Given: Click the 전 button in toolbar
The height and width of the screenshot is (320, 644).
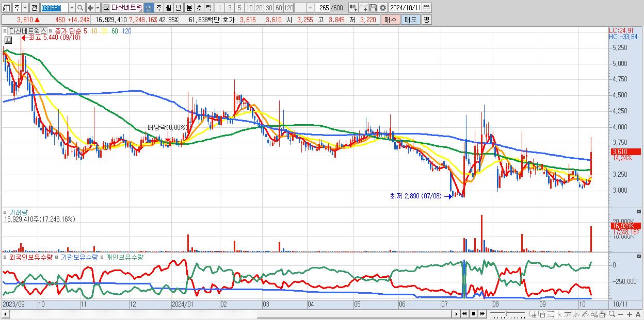Looking at the screenshot, I should (x=34, y=8).
